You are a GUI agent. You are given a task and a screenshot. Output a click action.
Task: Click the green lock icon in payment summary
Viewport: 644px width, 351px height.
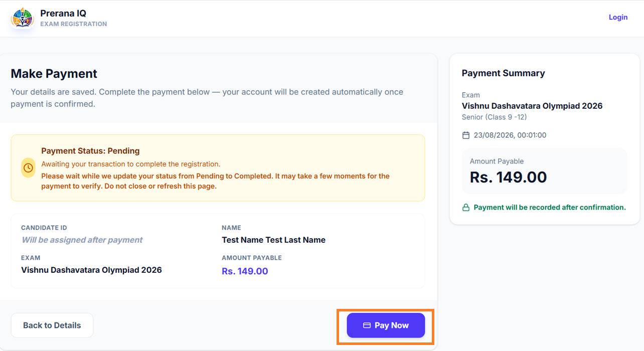(x=465, y=208)
